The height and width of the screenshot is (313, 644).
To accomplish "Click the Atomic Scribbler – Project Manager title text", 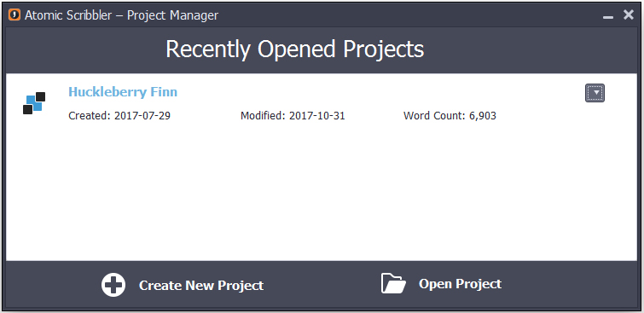I will pos(122,15).
